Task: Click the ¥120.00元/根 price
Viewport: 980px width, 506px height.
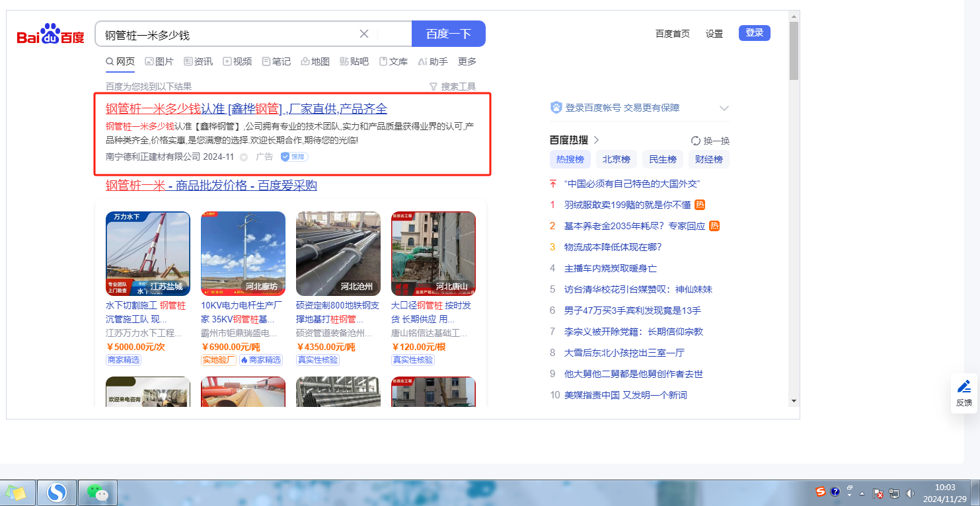Action: click(x=418, y=347)
